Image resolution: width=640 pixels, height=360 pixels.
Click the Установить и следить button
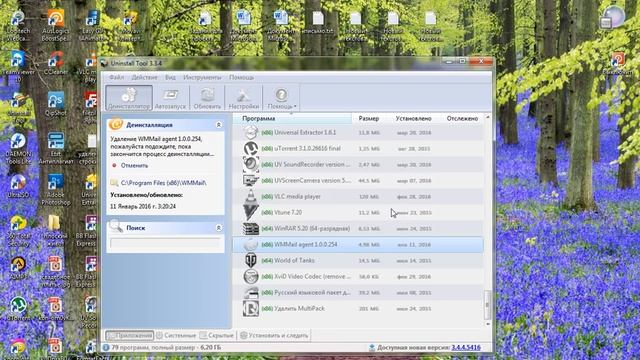tap(274, 336)
